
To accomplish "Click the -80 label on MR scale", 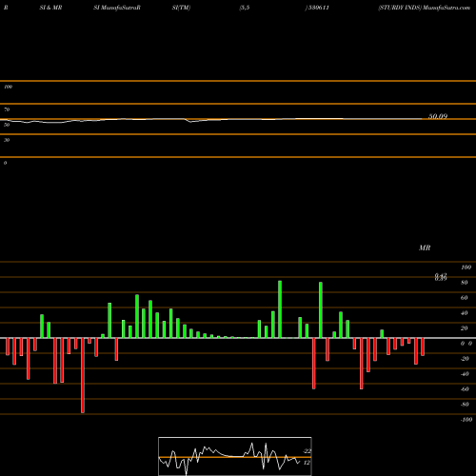I will click(465, 405).
